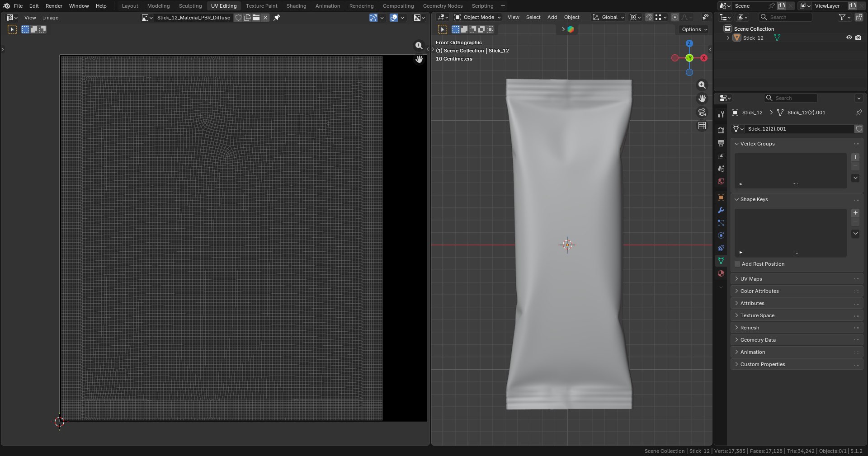Open the Output properties tab
The width and height of the screenshot is (868, 456).
tap(721, 143)
